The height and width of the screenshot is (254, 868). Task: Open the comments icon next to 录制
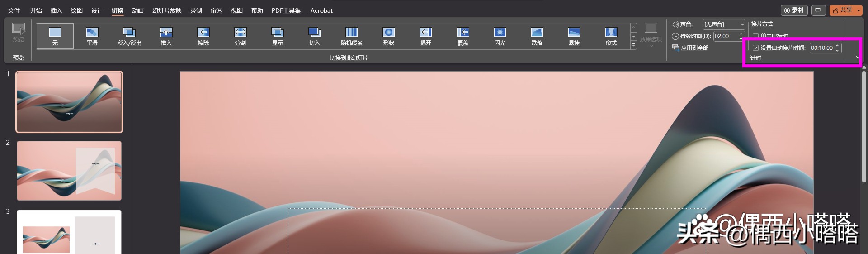[x=818, y=10]
